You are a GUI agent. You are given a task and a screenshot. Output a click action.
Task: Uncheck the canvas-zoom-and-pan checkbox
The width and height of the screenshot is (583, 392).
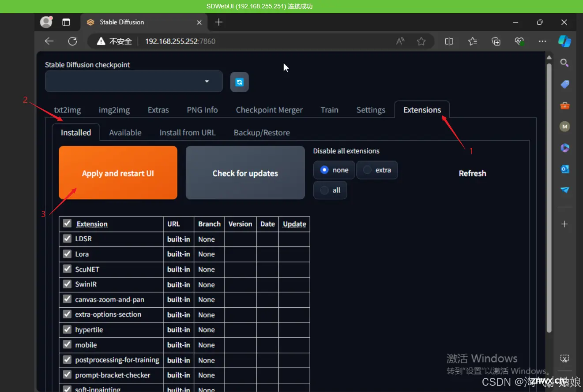pyautogui.click(x=67, y=299)
